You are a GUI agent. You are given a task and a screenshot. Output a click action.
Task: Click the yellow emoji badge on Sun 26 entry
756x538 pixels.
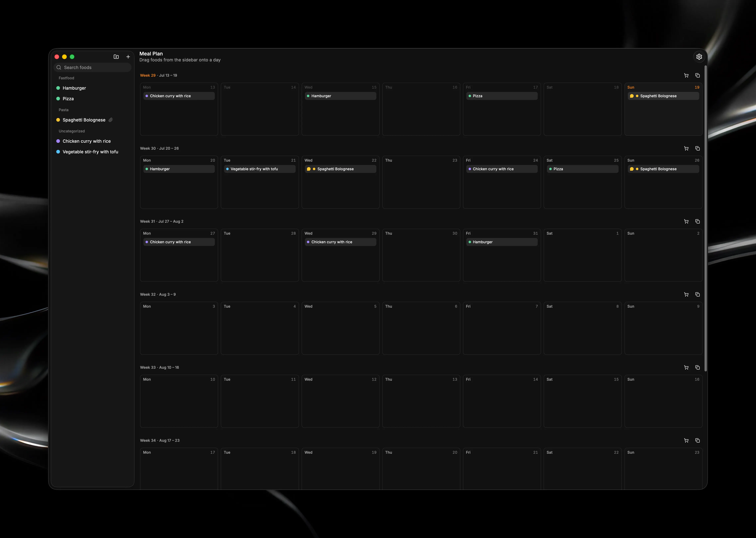[x=632, y=169]
